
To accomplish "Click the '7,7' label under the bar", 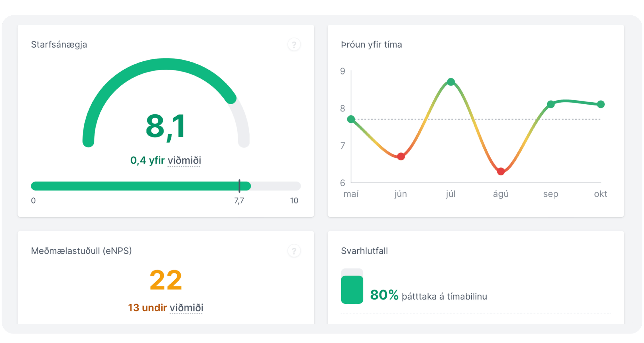I will (239, 201).
